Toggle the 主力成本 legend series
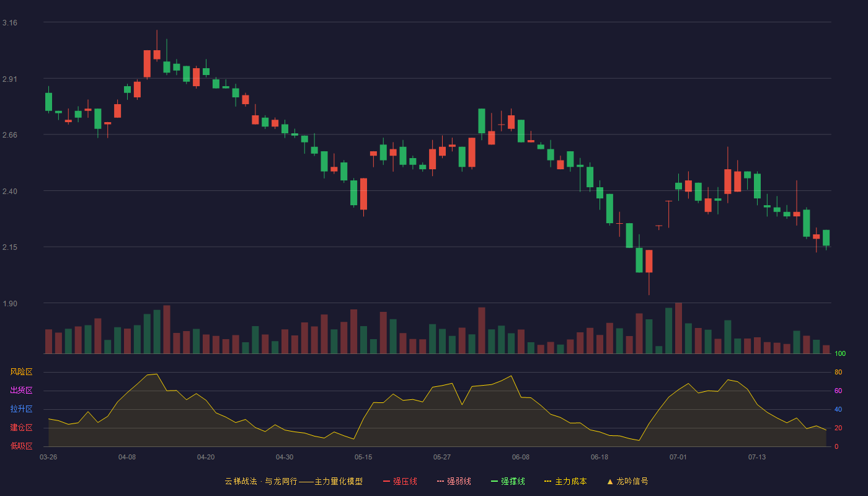868x496 pixels. click(x=565, y=481)
